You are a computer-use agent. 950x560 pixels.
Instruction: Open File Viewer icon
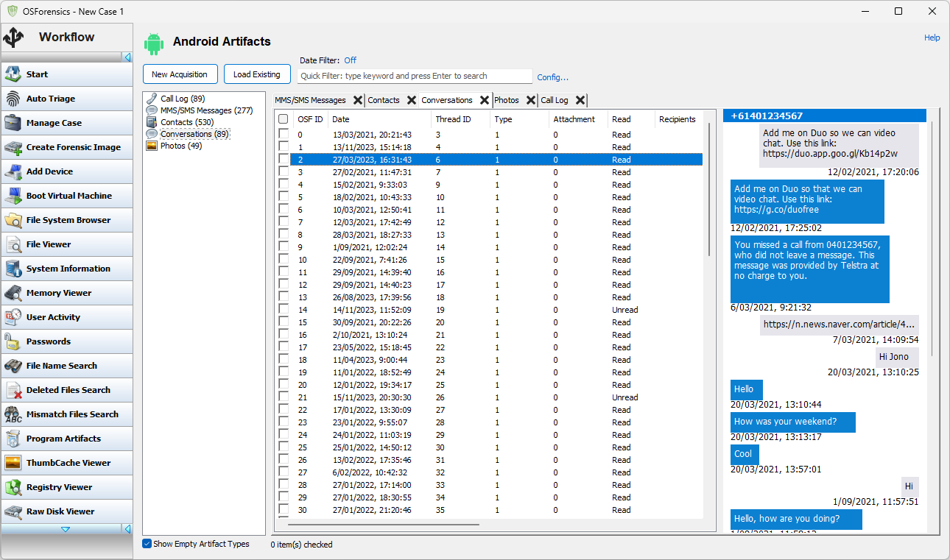point(13,244)
